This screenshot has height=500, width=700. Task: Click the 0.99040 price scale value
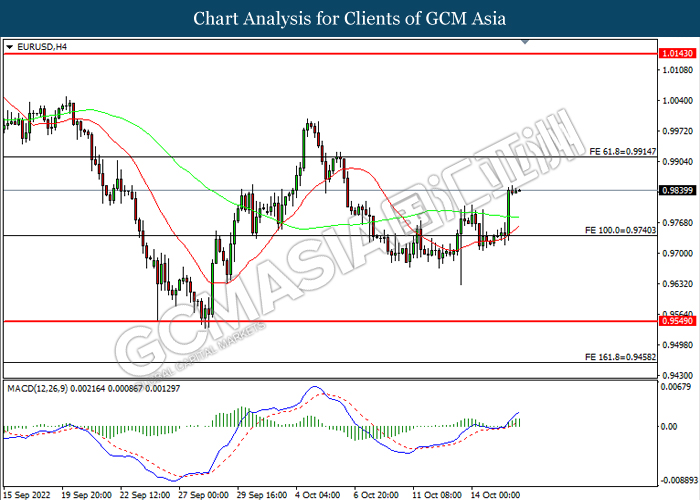(x=678, y=162)
